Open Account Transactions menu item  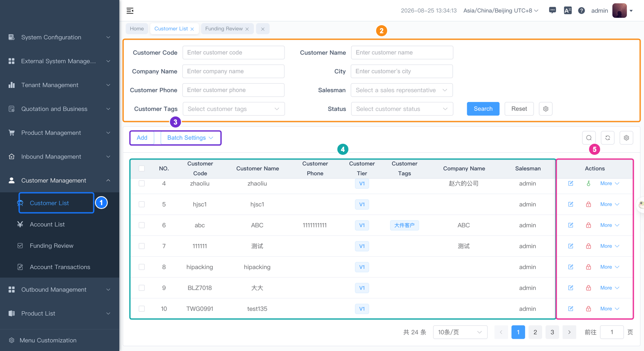[60, 267]
